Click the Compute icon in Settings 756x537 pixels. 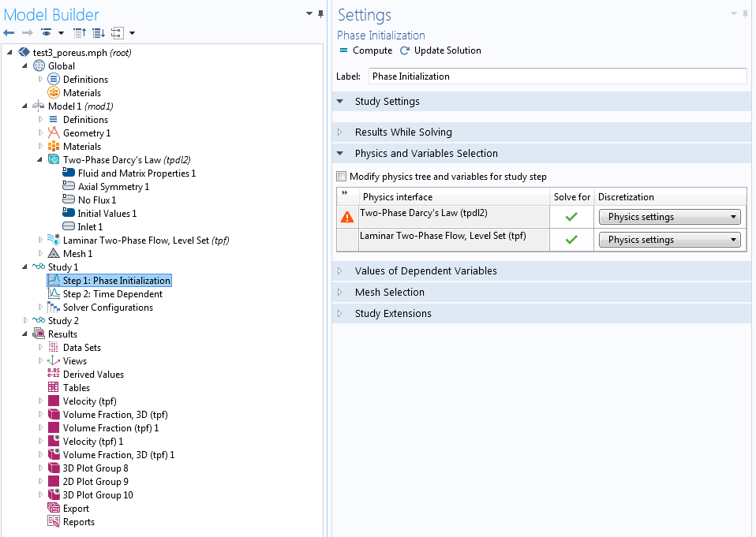pyautogui.click(x=343, y=50)
